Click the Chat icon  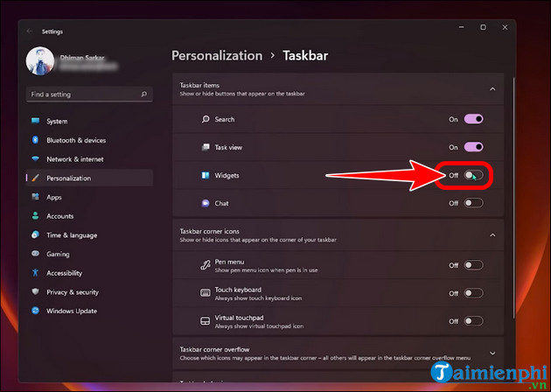[206, 203]
